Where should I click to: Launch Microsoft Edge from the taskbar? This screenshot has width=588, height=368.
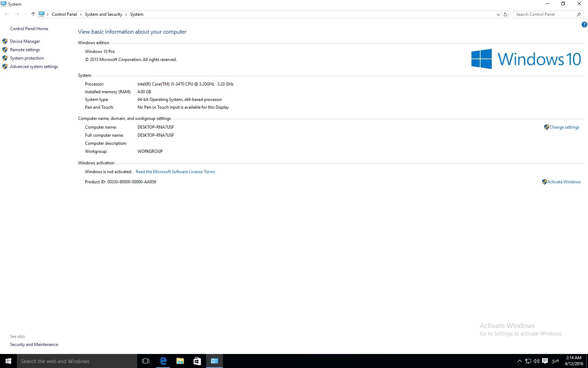pos(163,361)
